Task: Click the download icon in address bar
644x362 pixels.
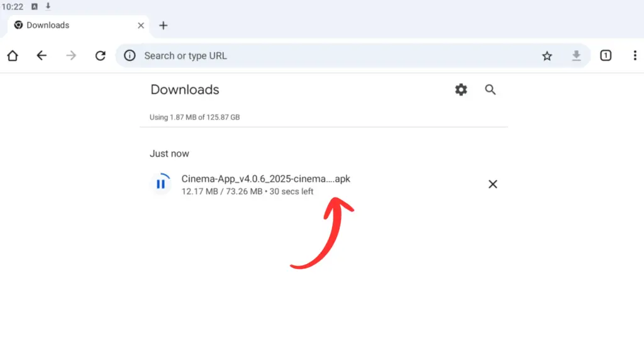Action: 576,56
